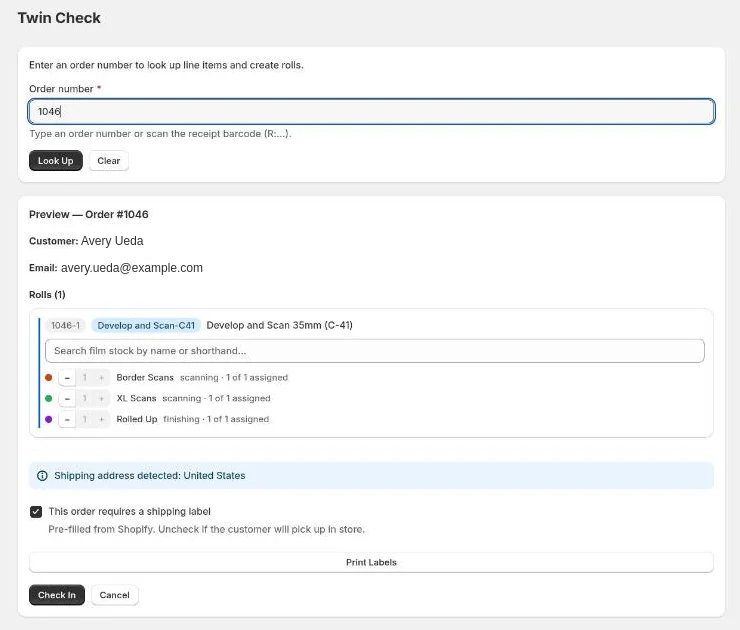Cancel the order preview
This screenshot has height=630, width=740.
coord(114,595)
